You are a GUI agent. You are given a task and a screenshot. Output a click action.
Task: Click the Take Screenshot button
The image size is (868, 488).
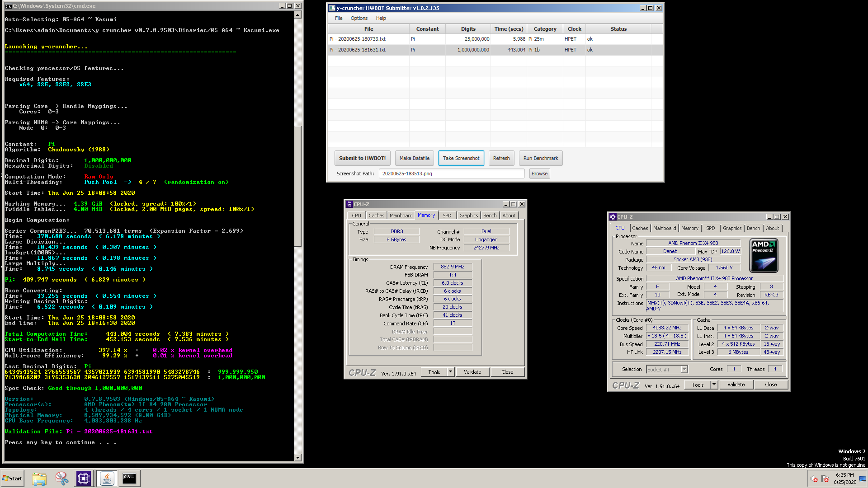click(x=461, y=158)
